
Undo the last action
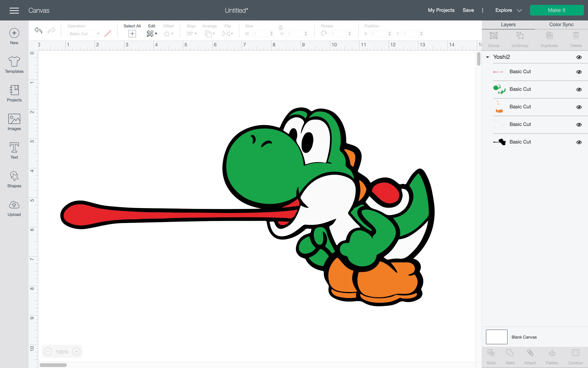[x=38, y=30]
